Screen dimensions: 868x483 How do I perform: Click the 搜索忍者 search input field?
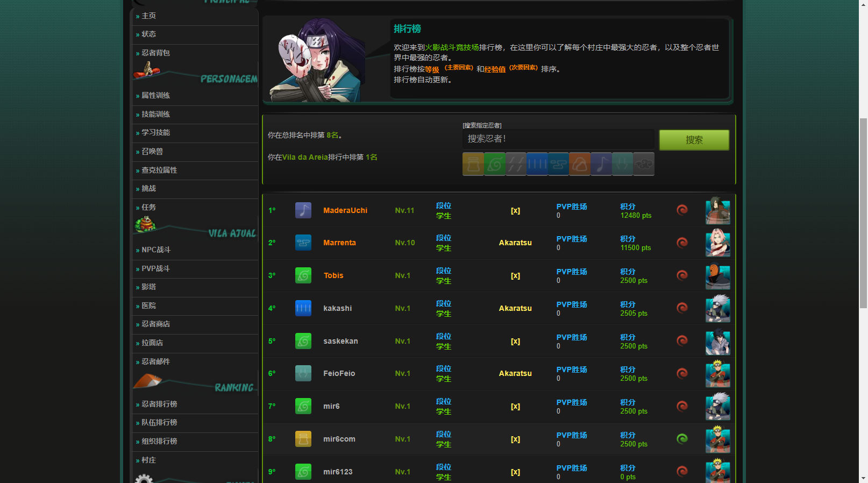point(558,139)
